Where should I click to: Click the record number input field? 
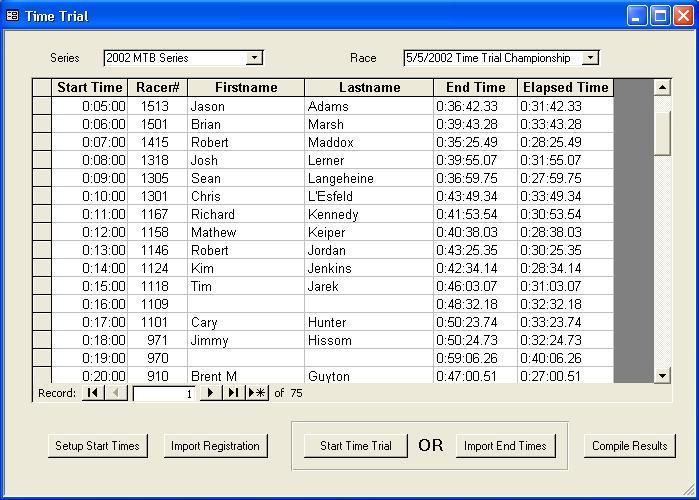(x=163, y=394)
